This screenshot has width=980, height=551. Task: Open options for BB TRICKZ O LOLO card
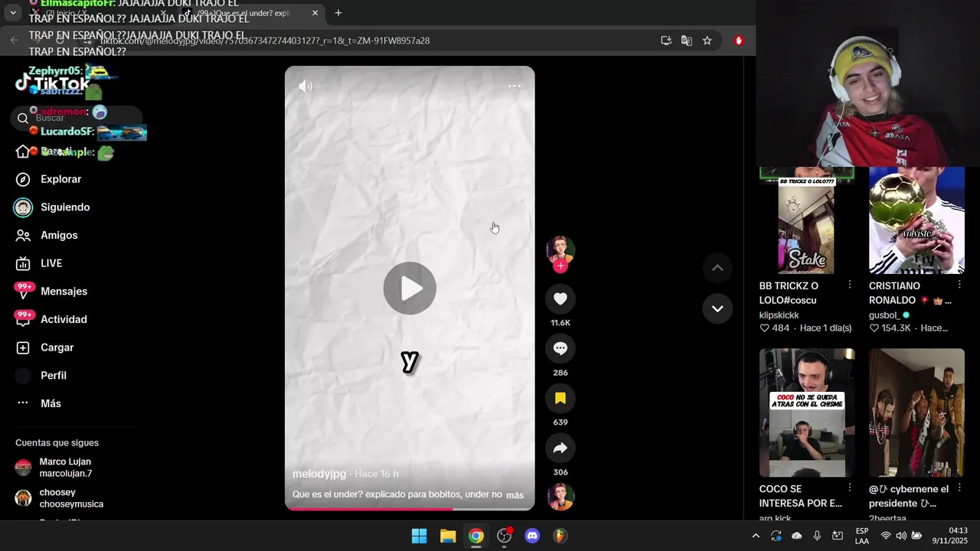[849, 285]
